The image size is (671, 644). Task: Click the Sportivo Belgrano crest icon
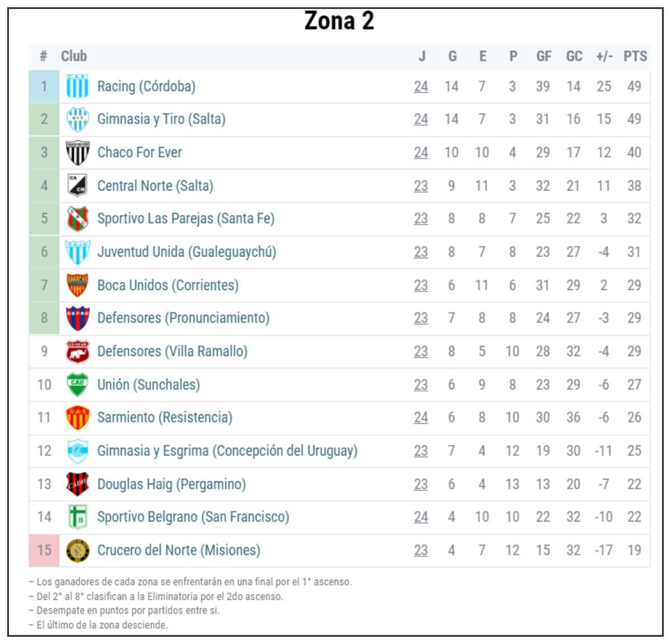[77, 517]
